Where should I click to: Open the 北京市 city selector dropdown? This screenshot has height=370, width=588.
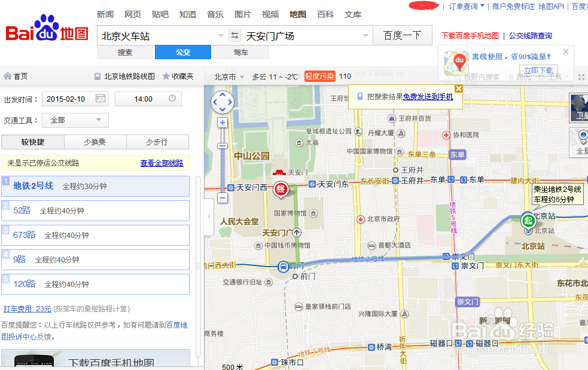229,77
